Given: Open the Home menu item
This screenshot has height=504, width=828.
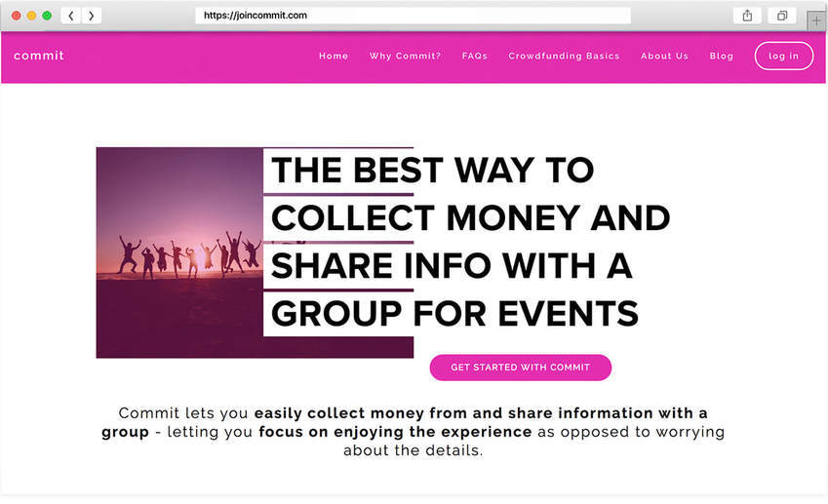Looking at the screenshot, I should (x=334, y=57).
